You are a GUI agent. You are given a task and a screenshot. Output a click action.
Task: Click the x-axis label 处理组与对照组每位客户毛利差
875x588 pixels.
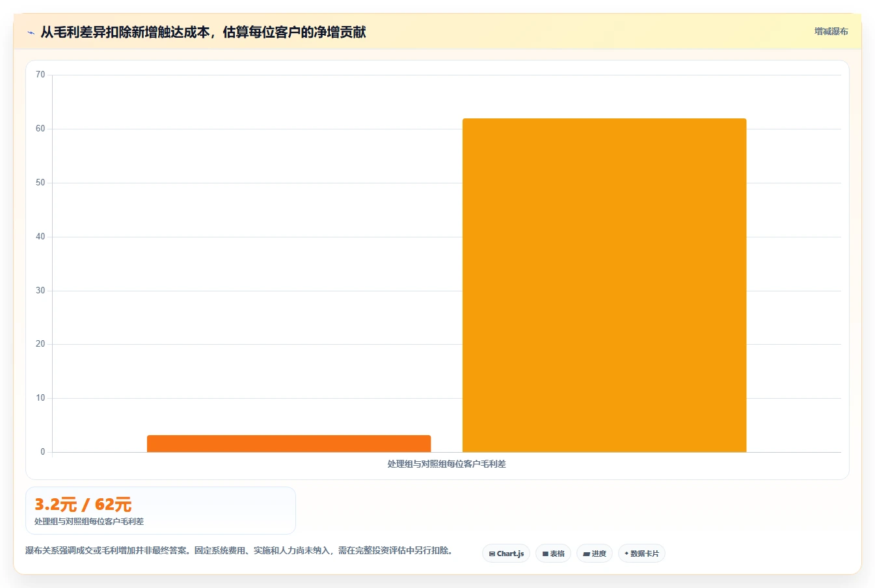click(447, 464)
